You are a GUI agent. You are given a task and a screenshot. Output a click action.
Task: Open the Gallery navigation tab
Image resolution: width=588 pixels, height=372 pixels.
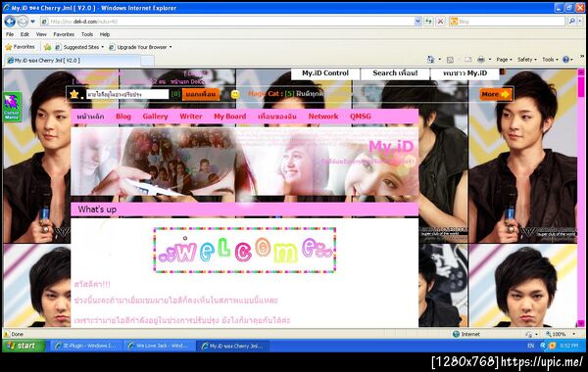coord(155,116)
